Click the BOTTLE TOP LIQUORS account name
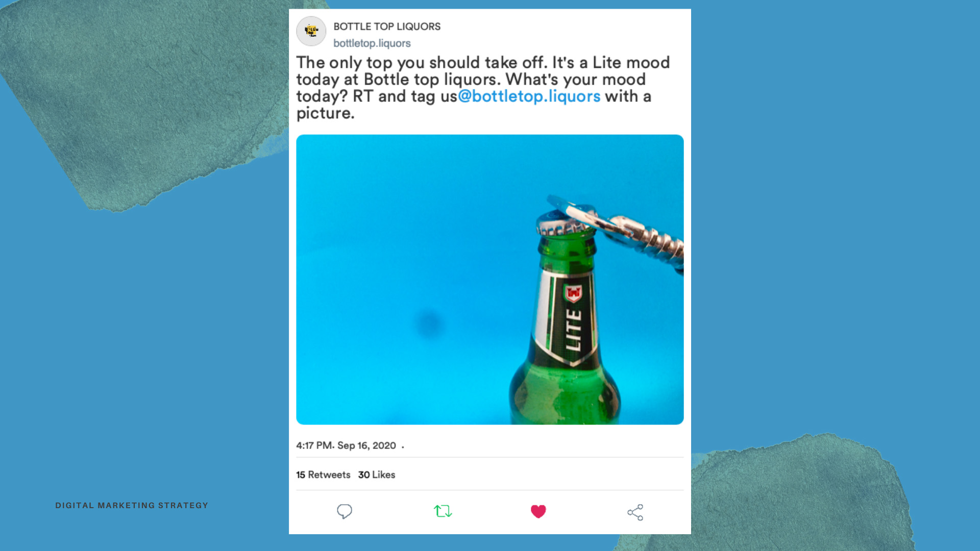The image size is (980, 551). [387, 27]
